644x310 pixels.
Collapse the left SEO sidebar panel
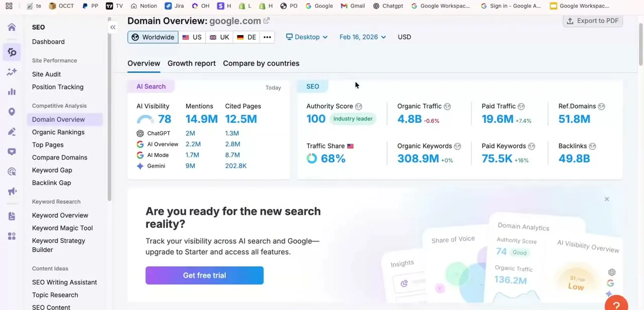click(x=113, y=27)
